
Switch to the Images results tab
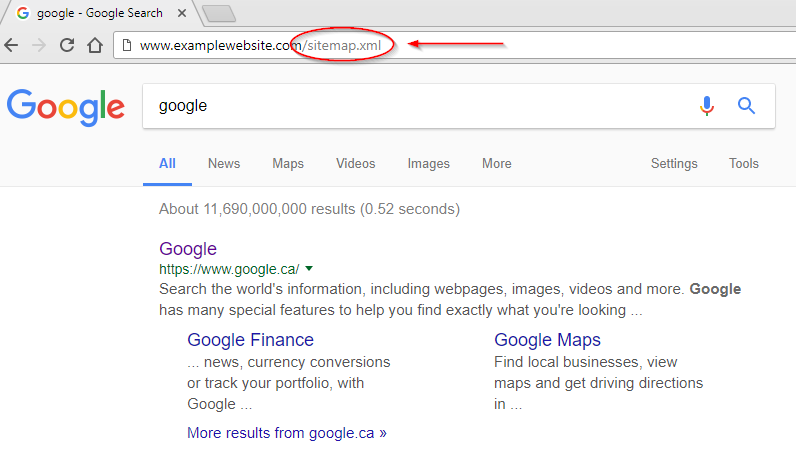click(428, 163)
